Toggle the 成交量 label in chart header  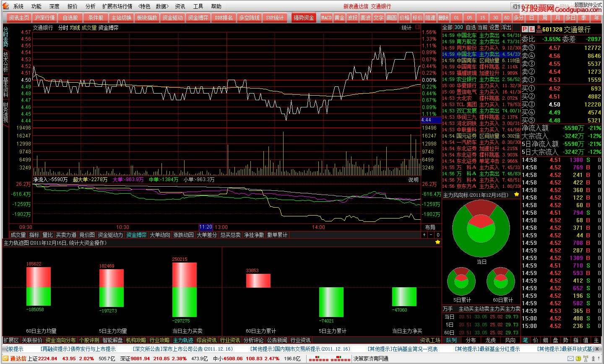89,28
